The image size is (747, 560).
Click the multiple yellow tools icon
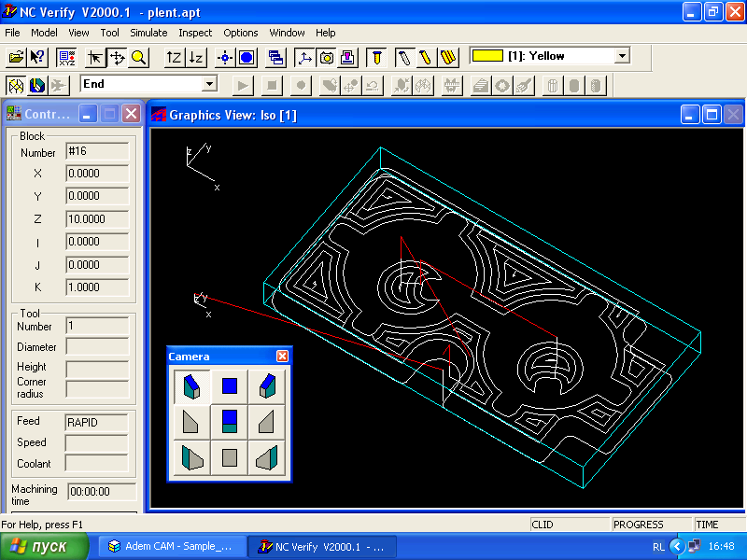[x=448, y=58]
